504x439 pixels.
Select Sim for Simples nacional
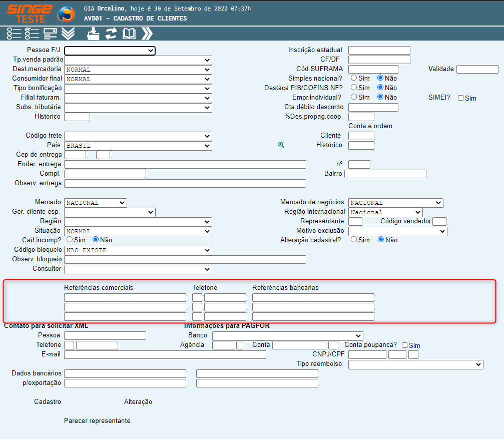tap(354, 78)
